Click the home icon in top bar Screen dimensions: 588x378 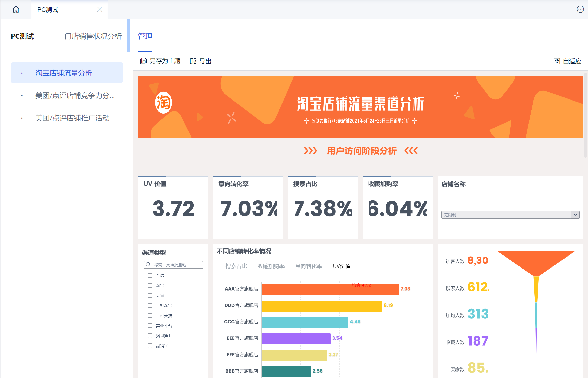coord(16,9)
